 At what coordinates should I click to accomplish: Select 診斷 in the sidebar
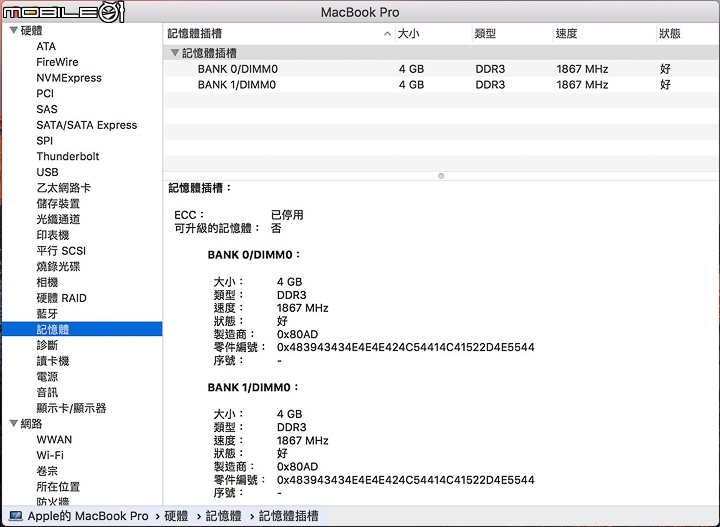pos(47,345)
